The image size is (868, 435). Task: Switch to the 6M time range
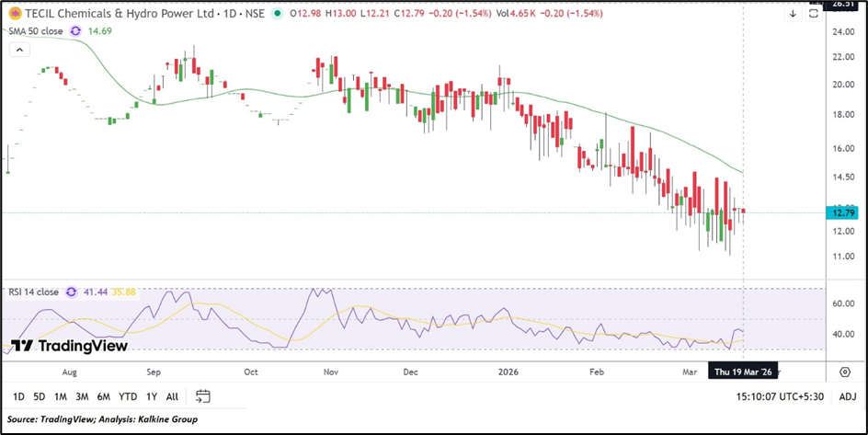point(104,396)
